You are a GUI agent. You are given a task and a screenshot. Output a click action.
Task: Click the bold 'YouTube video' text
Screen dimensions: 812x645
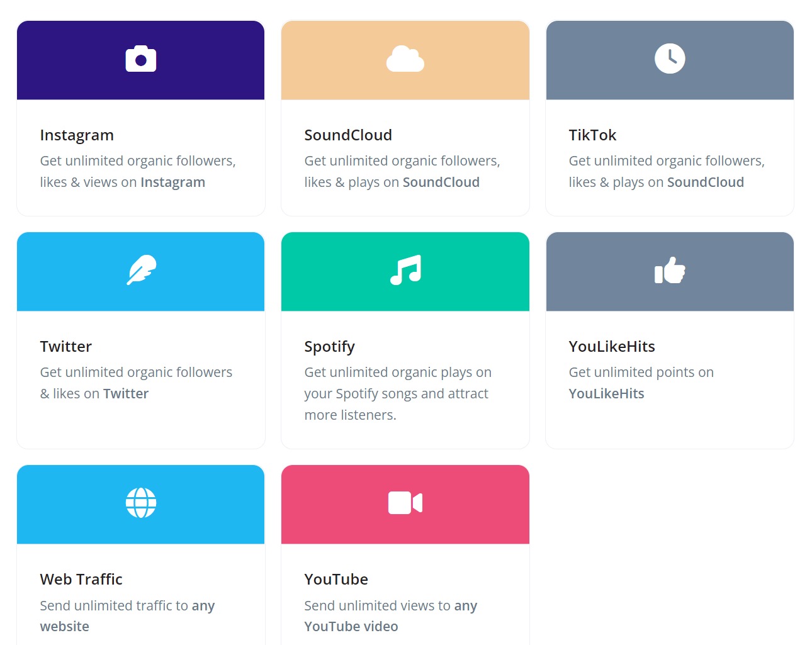pos(351,627)
